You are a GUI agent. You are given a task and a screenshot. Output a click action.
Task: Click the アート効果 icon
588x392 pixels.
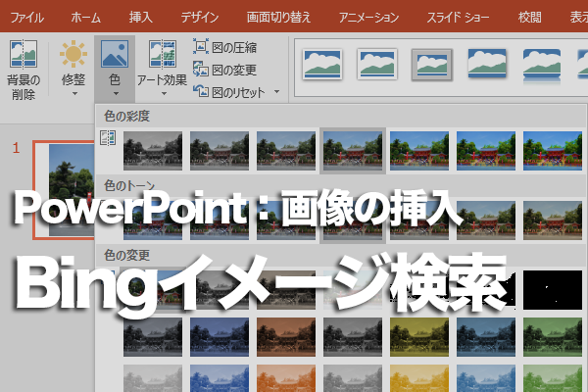pos(163,54)
